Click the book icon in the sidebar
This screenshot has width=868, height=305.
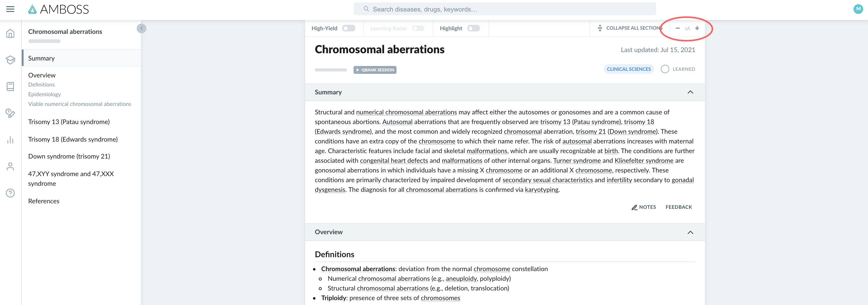tap(10, 86)
